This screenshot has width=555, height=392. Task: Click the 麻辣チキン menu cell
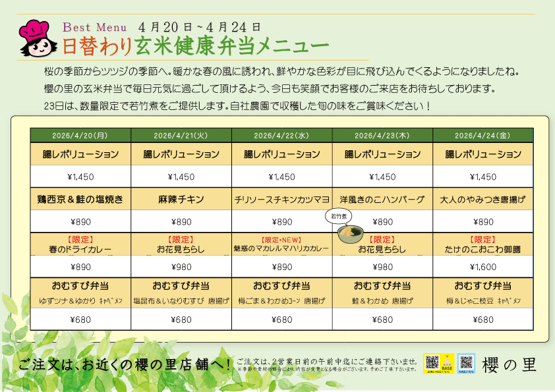point(181,199)
